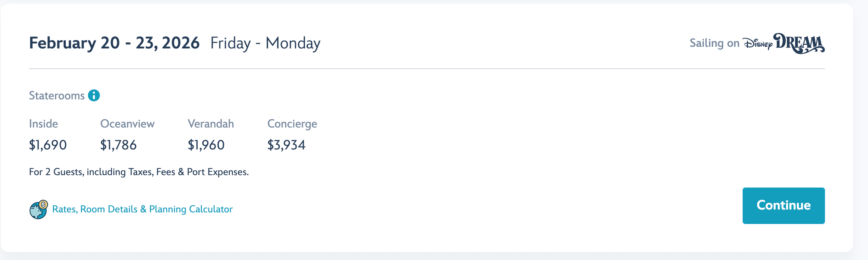Viewport: 868px width, 260px height.
Task: Click the divider line below the date heading
Action: tap(427, 69)
